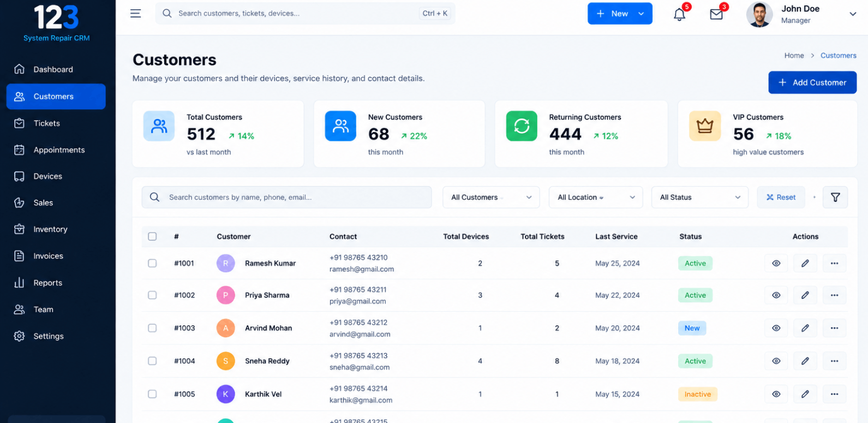Screen dimensions: 868x423
Task: Expand the John Doe profile menu chevron
Action: pos(853,14)
